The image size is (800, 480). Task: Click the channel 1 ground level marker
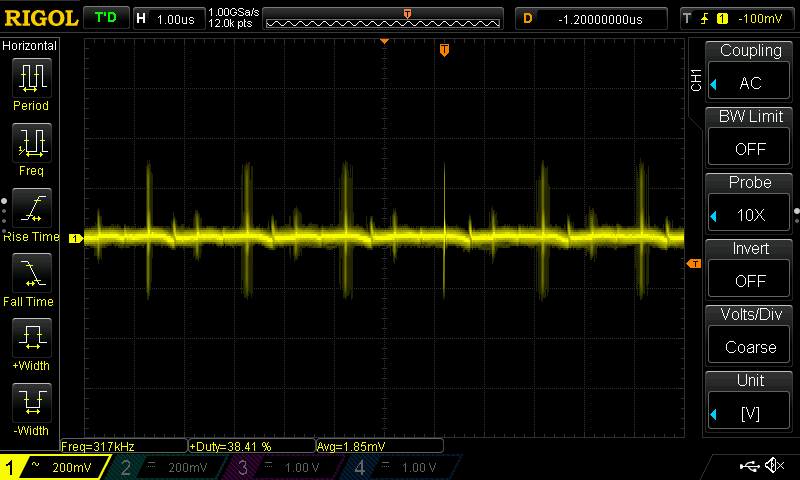[x=76, y=238]
